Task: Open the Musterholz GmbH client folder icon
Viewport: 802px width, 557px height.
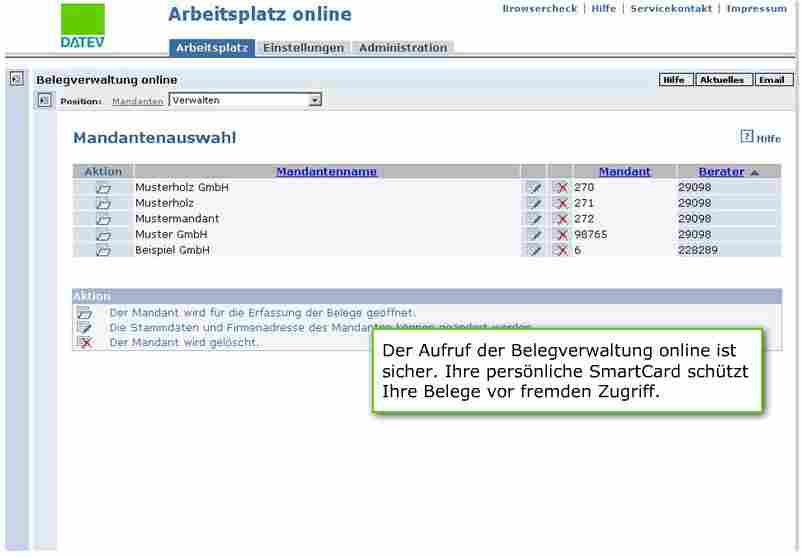Action: tap(103, 188)
